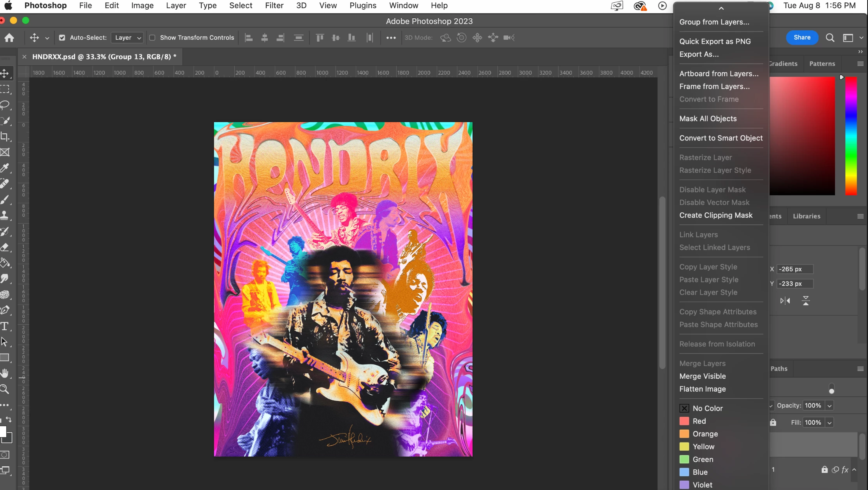
Task: Click the search magnifier icon near Share
Action: pos(830,38)
